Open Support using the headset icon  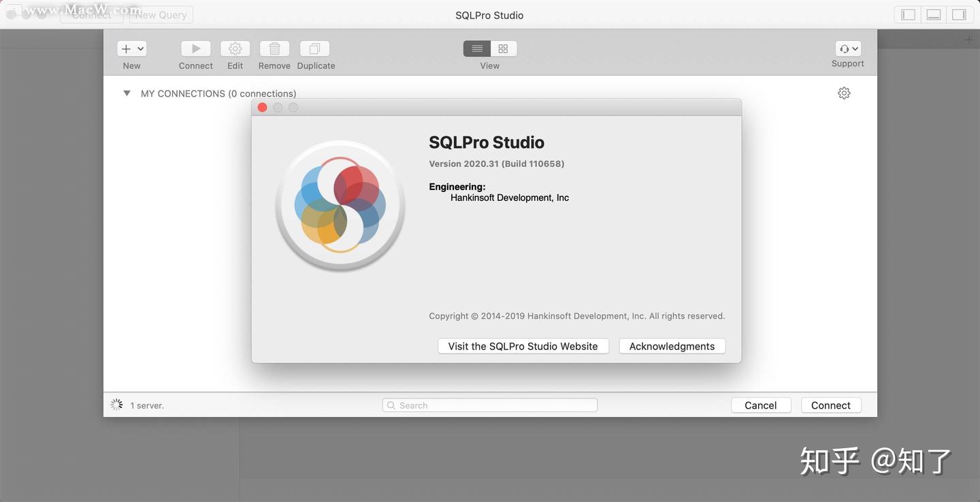(843, 48)
